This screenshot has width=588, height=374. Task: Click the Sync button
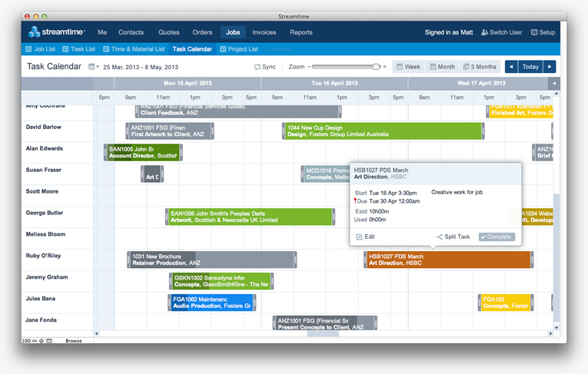coord(264,67)
